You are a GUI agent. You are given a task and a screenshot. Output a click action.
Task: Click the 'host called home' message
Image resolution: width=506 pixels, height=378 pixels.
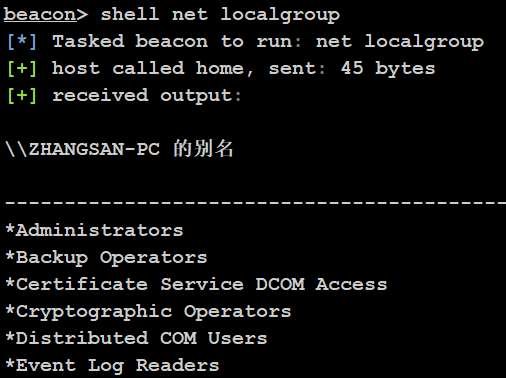[152, 69]
